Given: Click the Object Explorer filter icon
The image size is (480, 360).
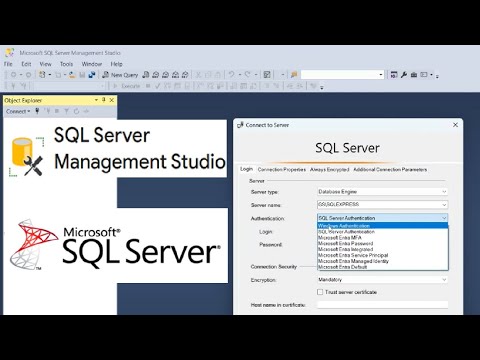Looking at the screenshot, I should coord(66,111).
